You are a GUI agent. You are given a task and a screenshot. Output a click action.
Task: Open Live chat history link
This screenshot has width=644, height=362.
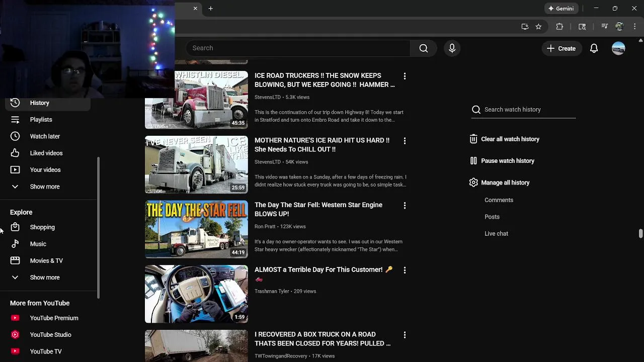496,234
